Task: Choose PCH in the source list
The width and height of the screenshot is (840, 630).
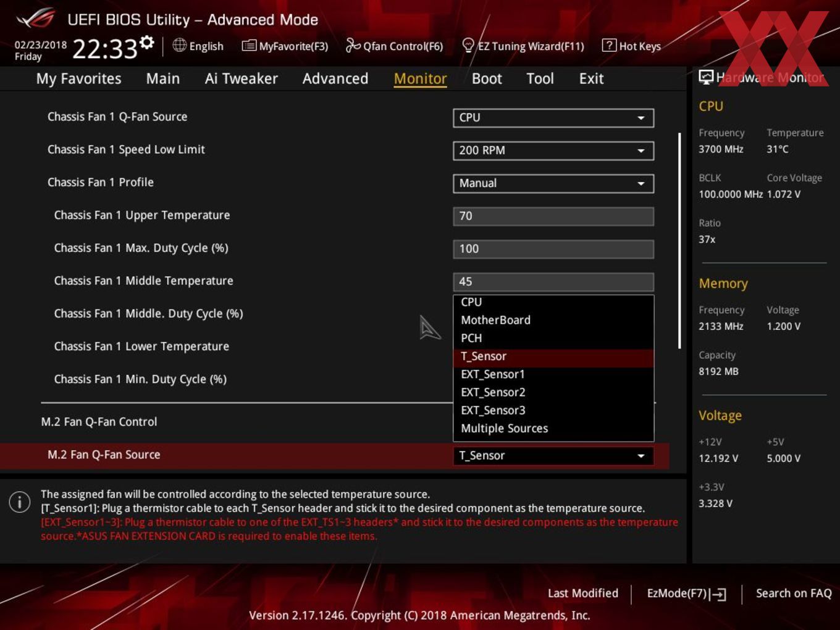Action: point(553,338)
